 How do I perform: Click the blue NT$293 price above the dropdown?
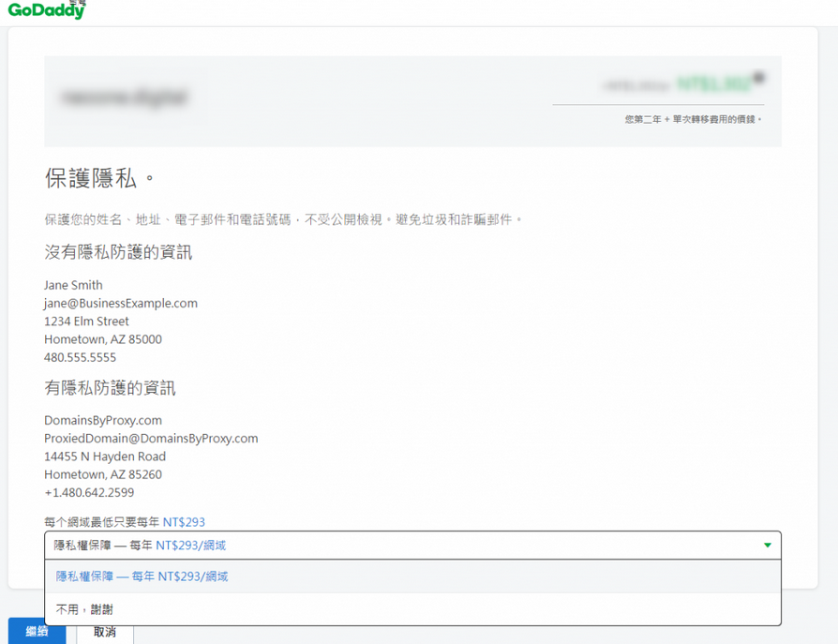(184, 522)
